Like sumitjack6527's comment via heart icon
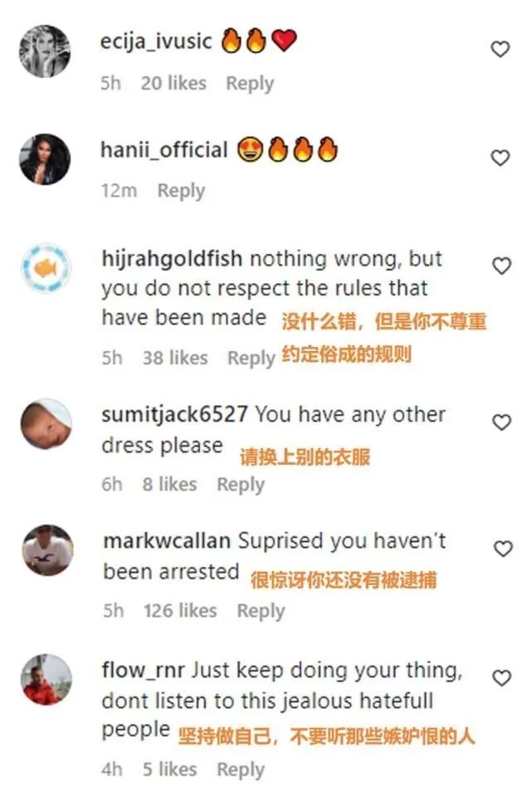 click(x=501, y=422)
